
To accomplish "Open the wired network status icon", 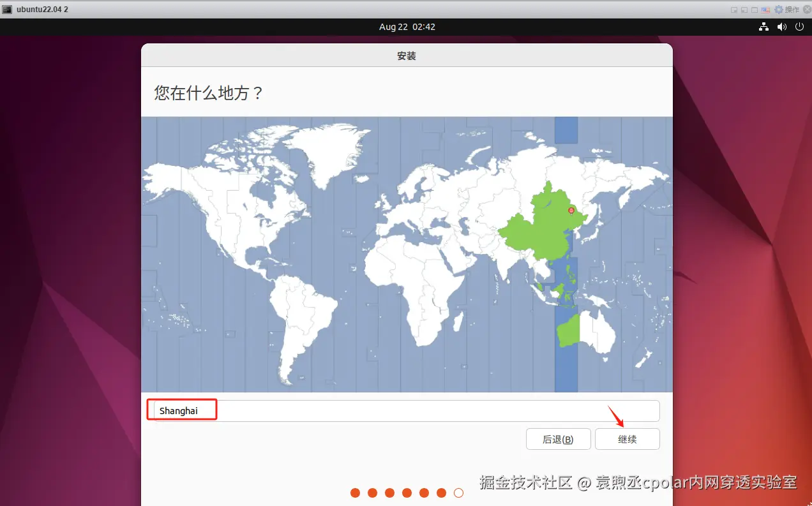I will (763, 27).
